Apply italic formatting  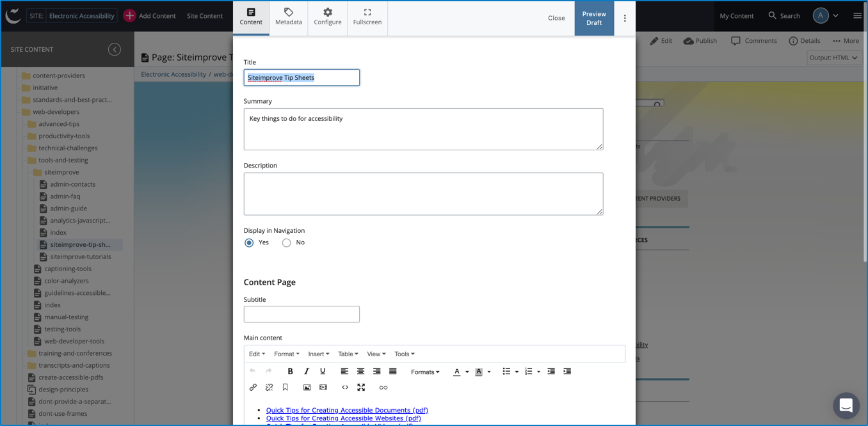pos(307,372)
